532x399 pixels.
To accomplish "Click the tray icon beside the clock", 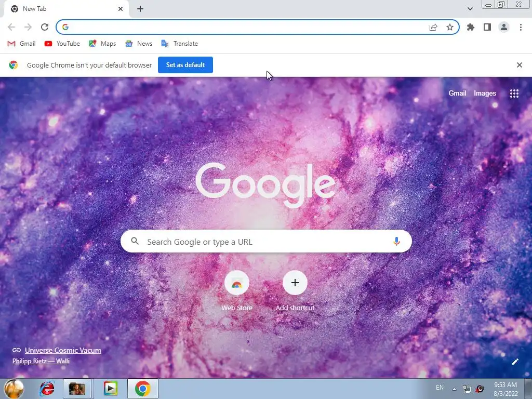I will click(x=480, y=389).
